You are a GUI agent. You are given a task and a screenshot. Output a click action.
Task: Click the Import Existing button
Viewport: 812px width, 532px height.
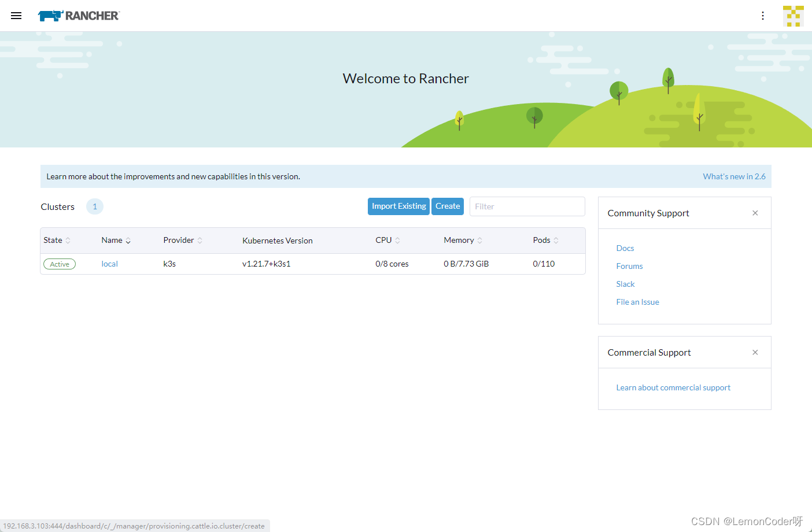tap(398, 206)
